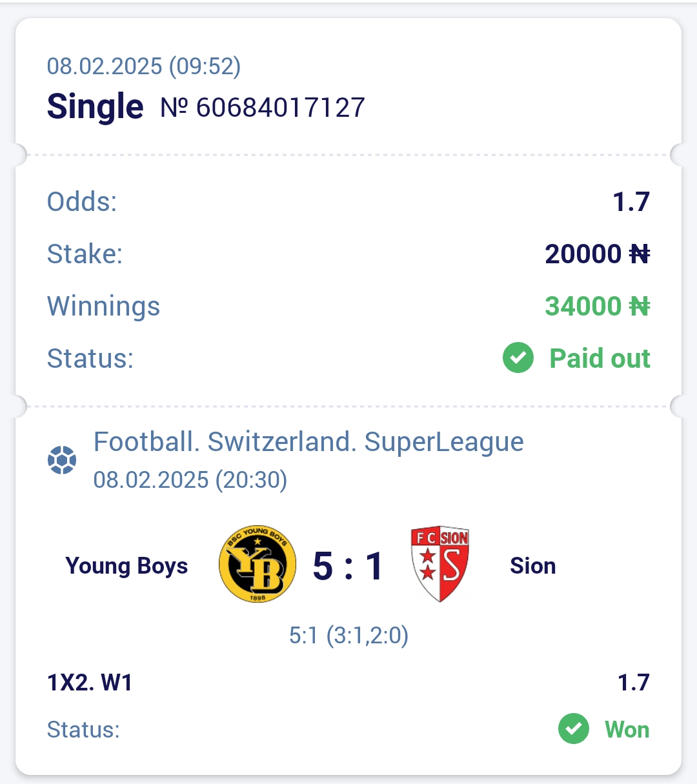Select the Sion team name
The image size is (697, 784).
[x=533, y=566]
